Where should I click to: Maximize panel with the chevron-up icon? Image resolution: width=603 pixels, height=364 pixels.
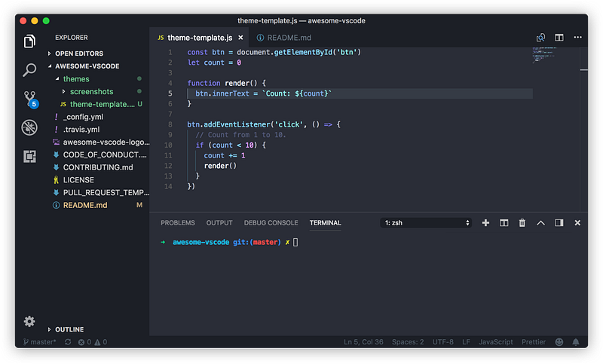(540, 223)
